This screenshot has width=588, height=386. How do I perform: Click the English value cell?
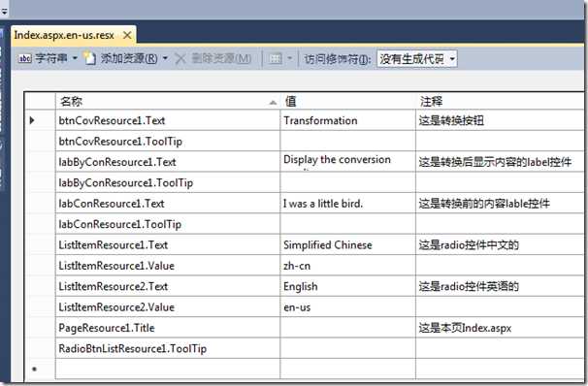(x=347, y=286)
